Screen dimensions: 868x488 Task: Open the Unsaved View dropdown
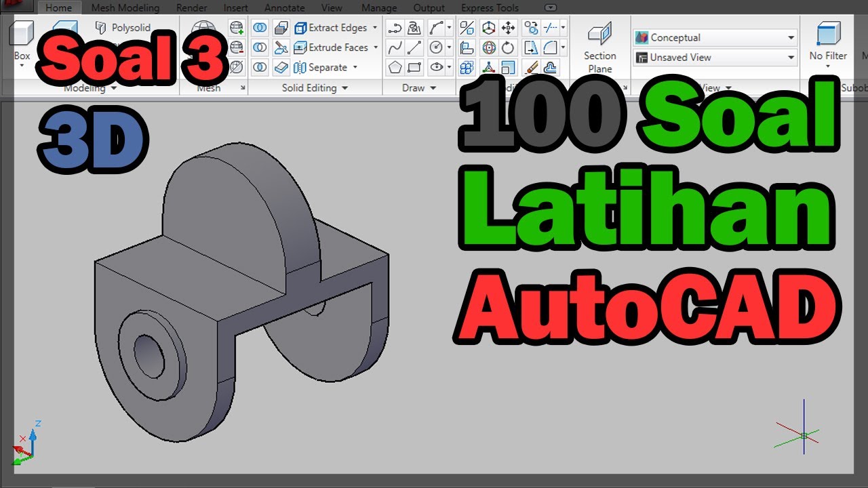tap(715, 58)
